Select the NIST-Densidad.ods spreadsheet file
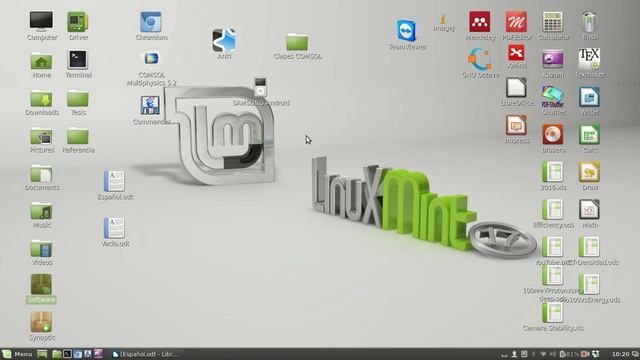The image size is (640, 360). 589,247
